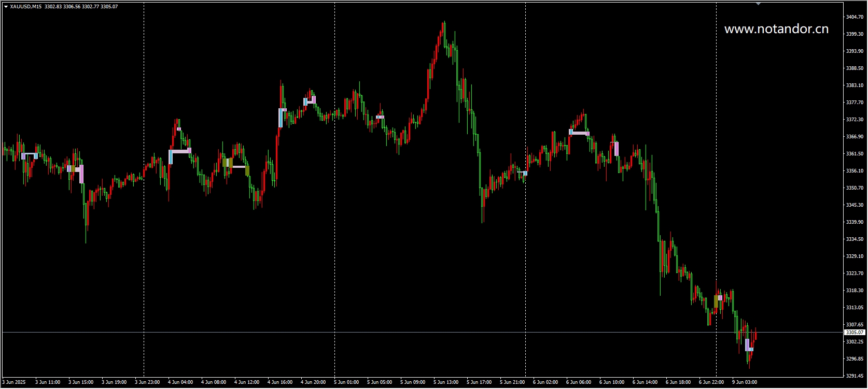Click the 4 Jun 08:00 time label

(214, 382)
